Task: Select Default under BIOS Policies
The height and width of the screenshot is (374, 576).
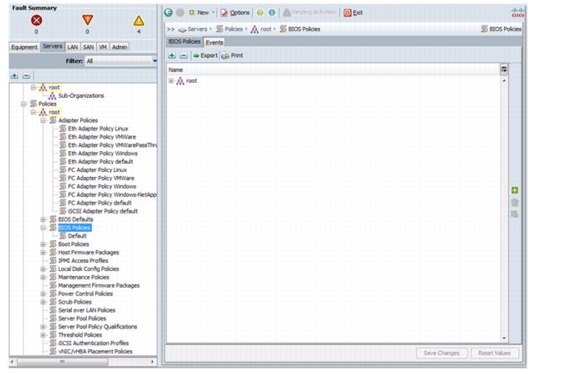Action: (x=77, y=236)
